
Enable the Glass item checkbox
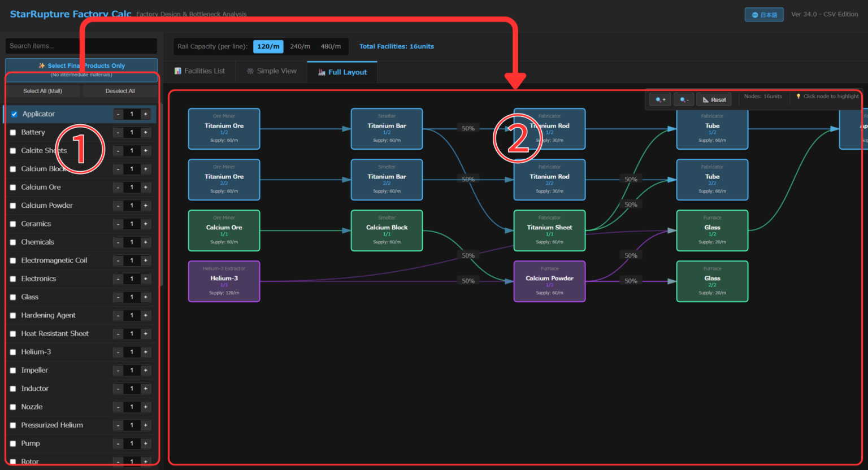tap(13, 297)
